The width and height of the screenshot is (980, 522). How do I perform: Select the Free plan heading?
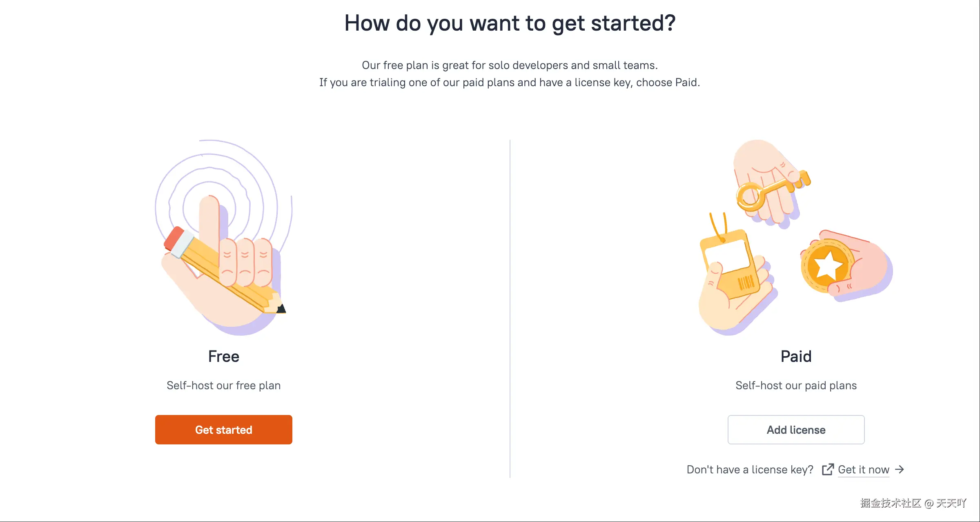tap(223, 357)
